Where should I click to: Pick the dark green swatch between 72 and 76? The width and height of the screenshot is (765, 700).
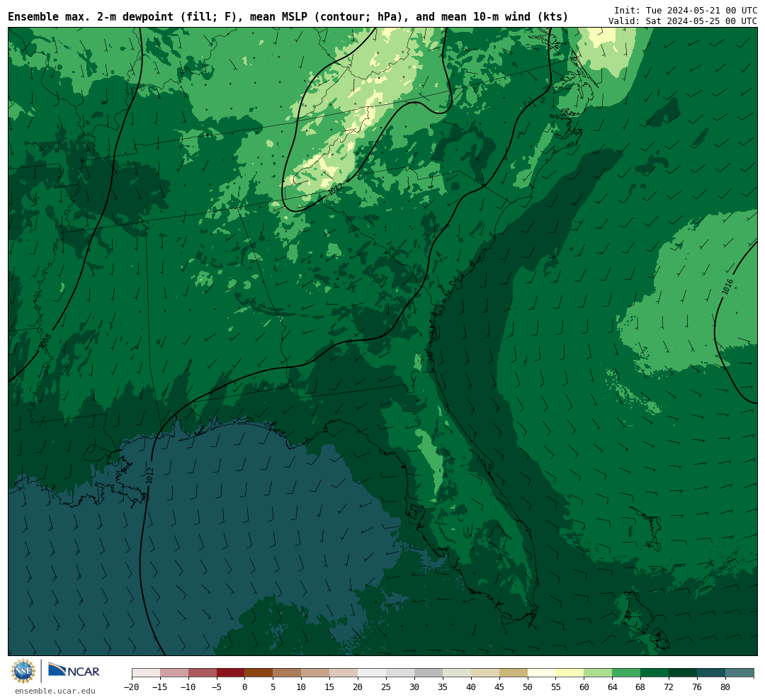tap(684, 673)
